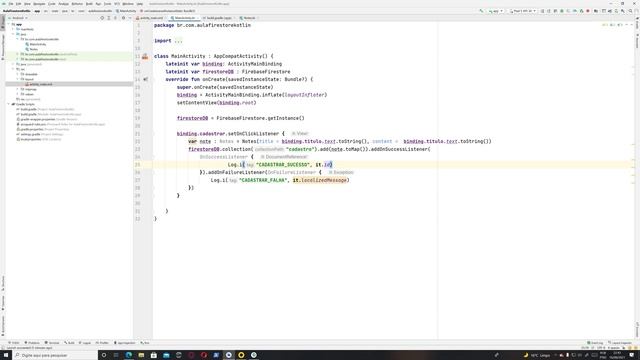Open the app run configuration dropdown

[x=496, y=11]
